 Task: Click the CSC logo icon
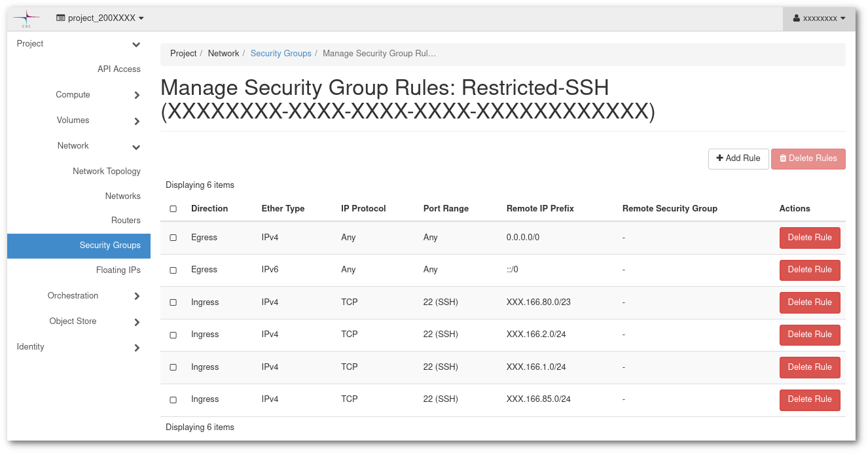(x=26, y=18)
